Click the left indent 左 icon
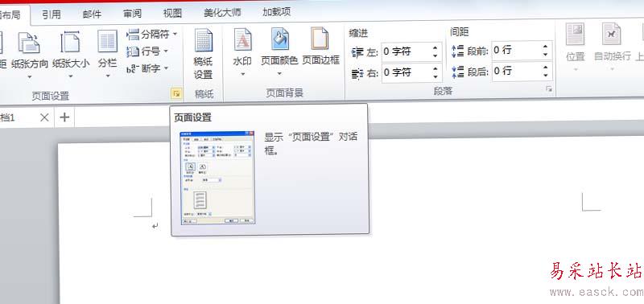 coord(357,52)
